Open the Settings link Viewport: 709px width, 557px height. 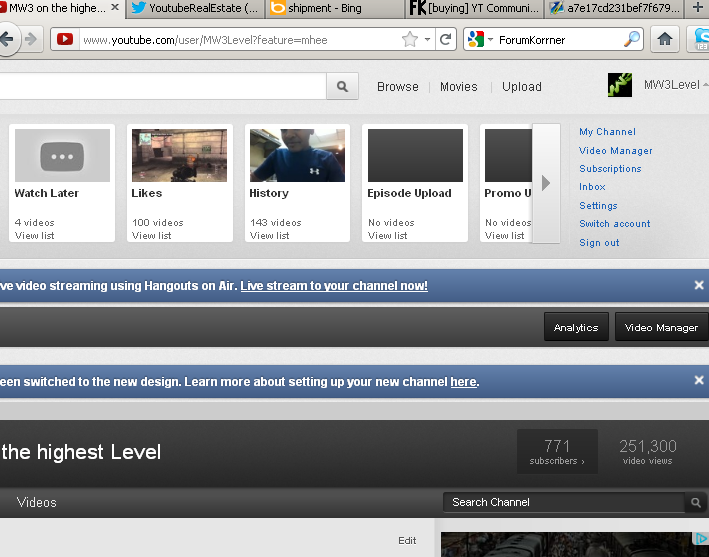tap(598, 206)
